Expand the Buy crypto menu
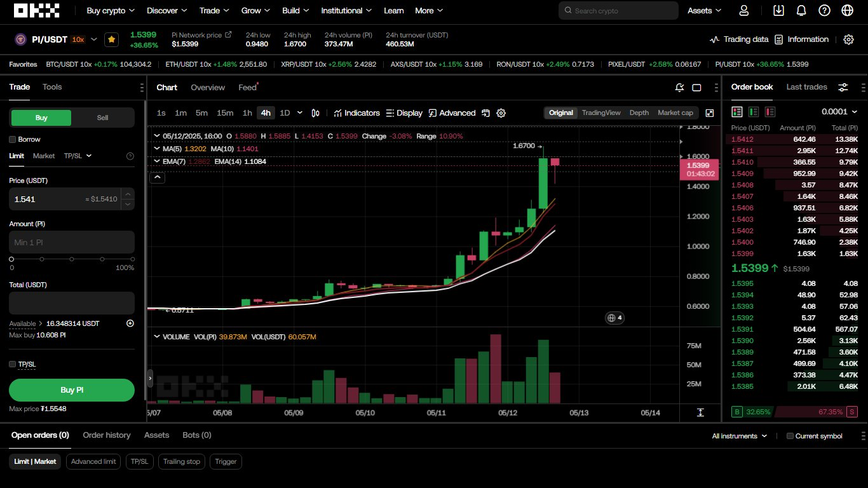This screenshot has width=868, height=488. click(x=111, y=11)
